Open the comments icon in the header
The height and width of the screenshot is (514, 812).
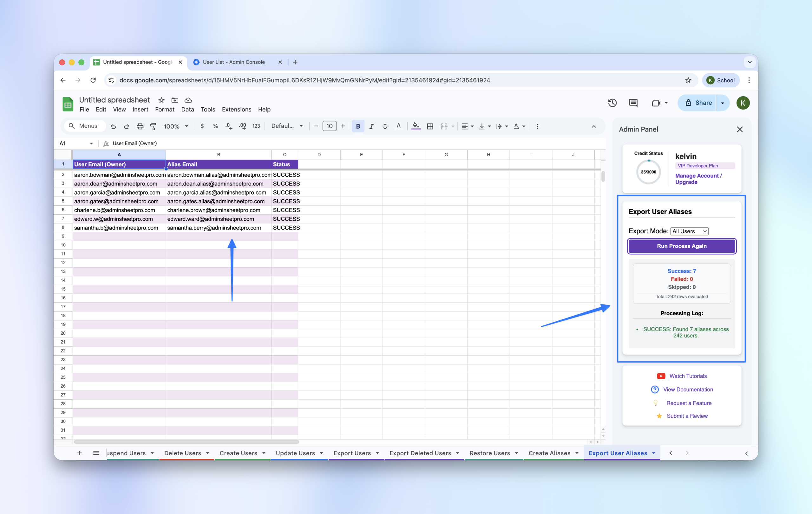click(633, 103)
